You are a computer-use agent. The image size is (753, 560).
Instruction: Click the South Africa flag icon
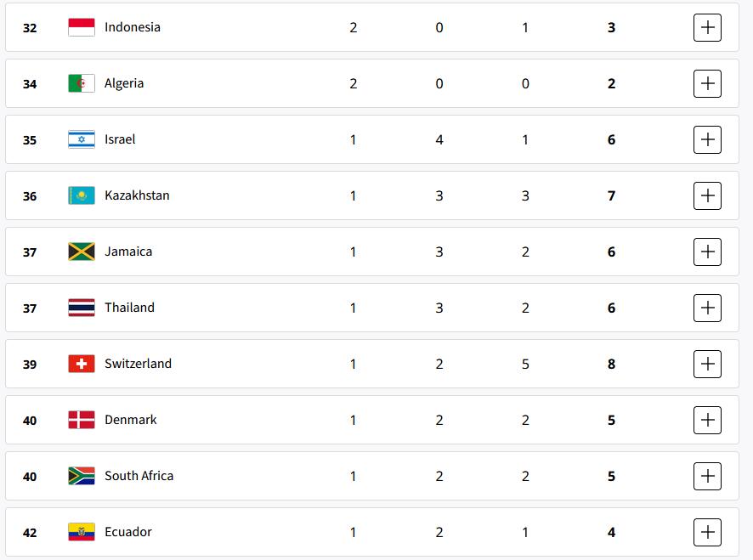click(x=82, y=476)
